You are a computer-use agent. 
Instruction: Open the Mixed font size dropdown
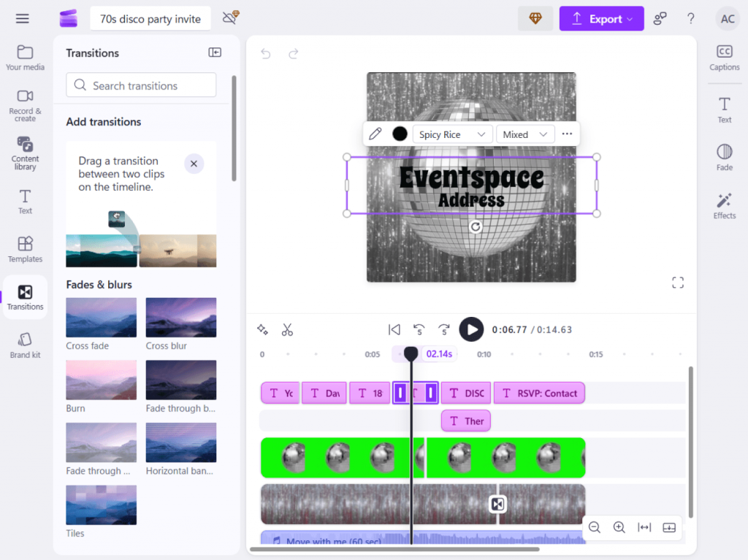(x=524, y=134)
